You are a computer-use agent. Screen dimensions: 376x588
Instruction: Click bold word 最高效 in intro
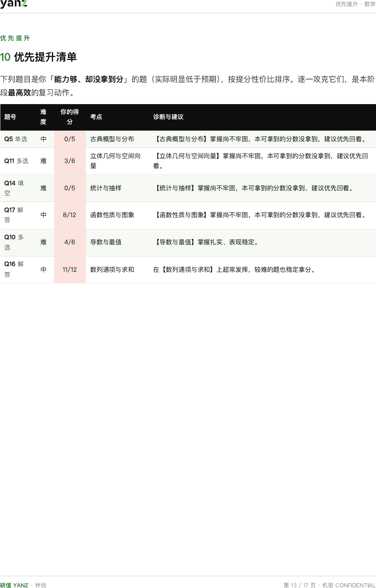(19, 92)
